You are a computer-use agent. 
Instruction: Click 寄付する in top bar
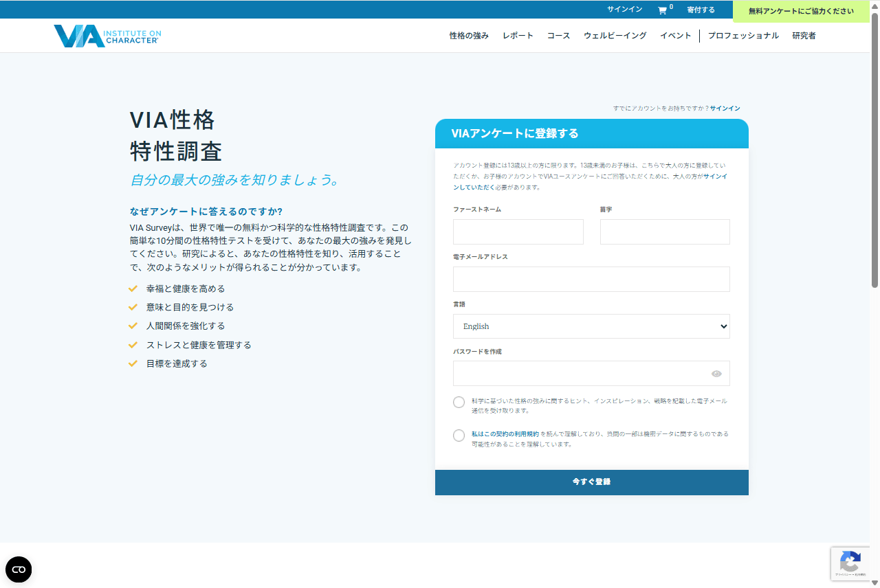point(701,10)
